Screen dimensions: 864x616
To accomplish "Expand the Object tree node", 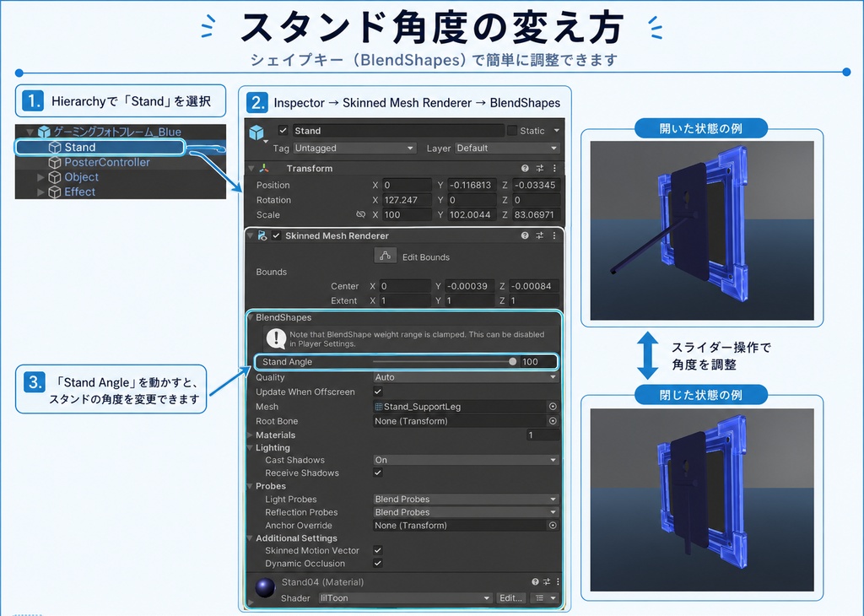I will coord(40,177).
